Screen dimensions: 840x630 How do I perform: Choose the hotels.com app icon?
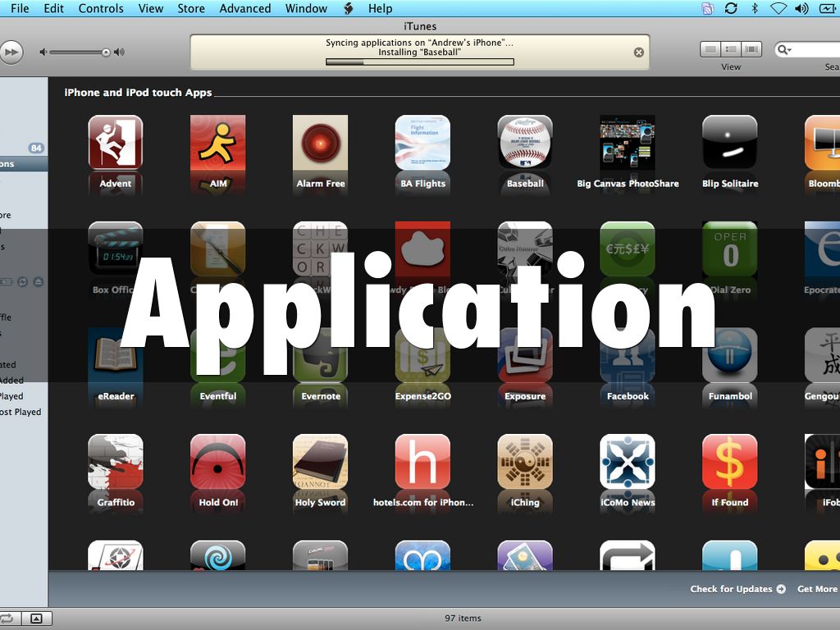[x=422, y=462]
